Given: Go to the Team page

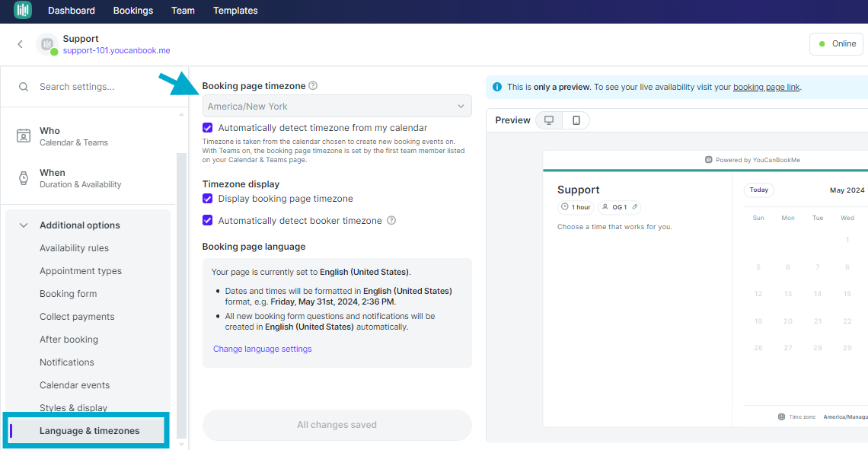Looking at the screenshot, I should pos(183,11).
